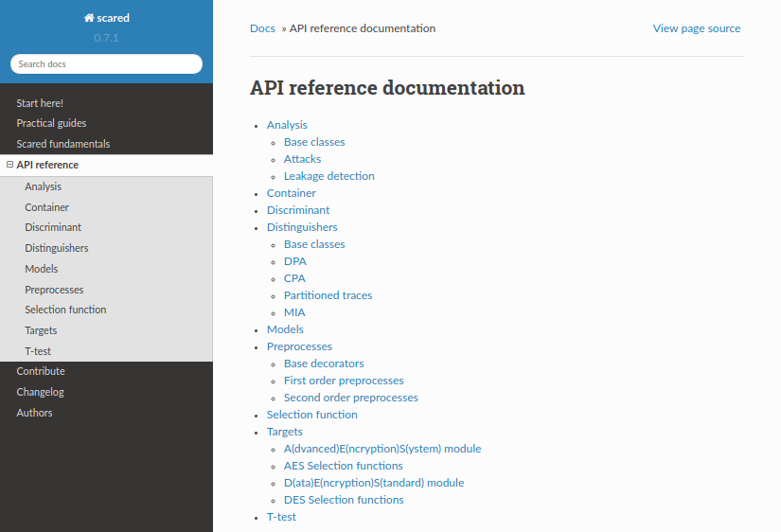Screen dimensions: 781x532
Task: Open the Attacks link
Action: click(302, 159)
